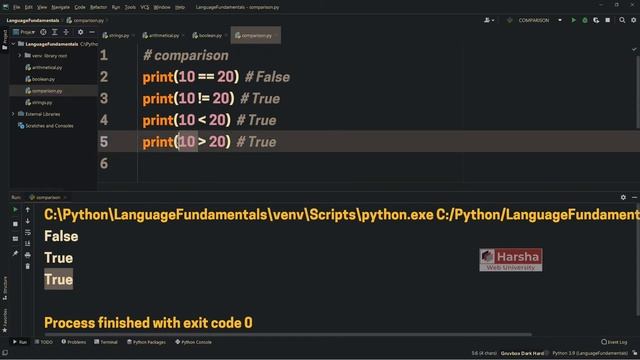The image size is (640, 360).
Task: Run with Coverage icon in top toolbar
Action: point(596,20)
